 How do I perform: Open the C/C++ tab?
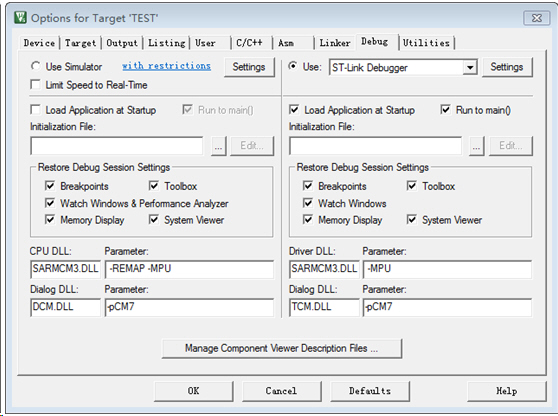click(x=249, y=43)
